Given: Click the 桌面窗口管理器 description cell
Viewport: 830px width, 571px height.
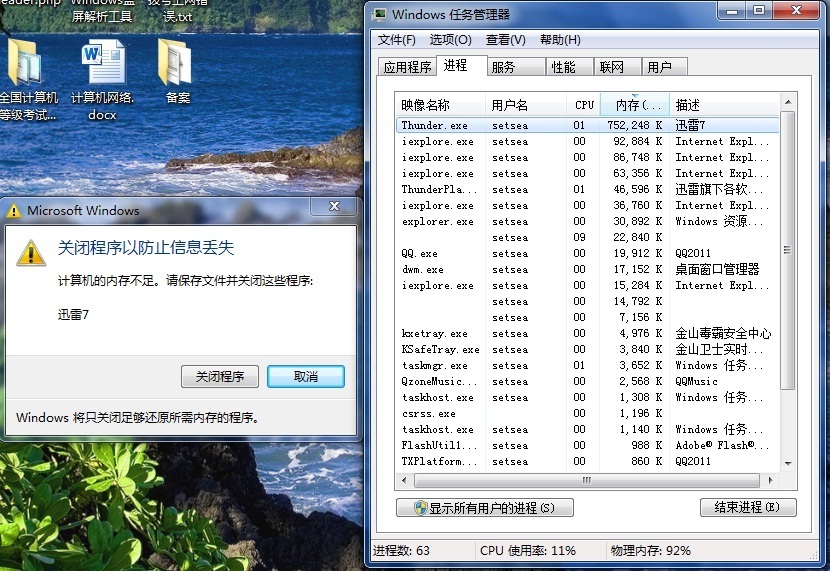Looking at the screenshot, I should pos(717,269).
